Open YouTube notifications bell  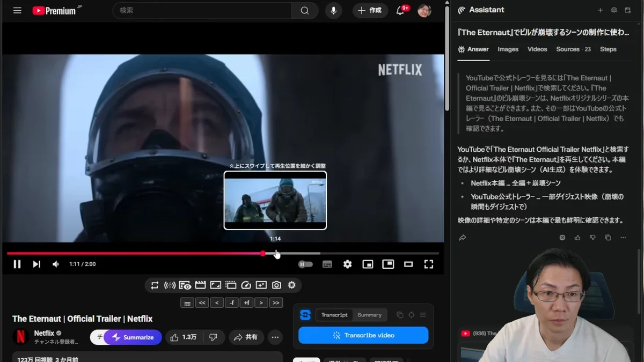(400, 11)
